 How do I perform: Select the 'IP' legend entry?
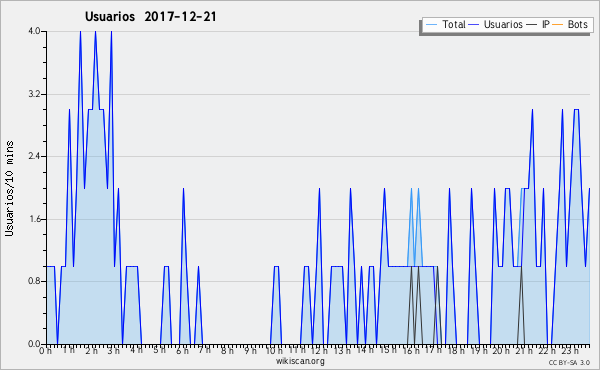point(546,24)
